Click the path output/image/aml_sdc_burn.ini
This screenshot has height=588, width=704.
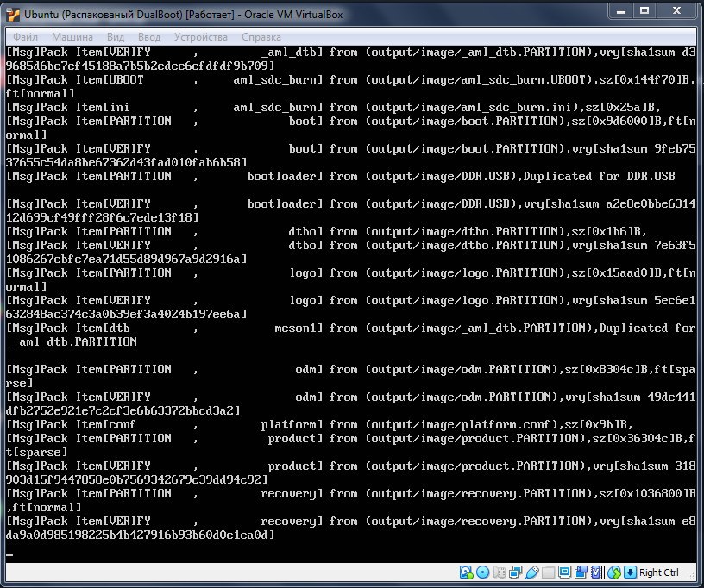pyautogui.click(x=472, y=108)
